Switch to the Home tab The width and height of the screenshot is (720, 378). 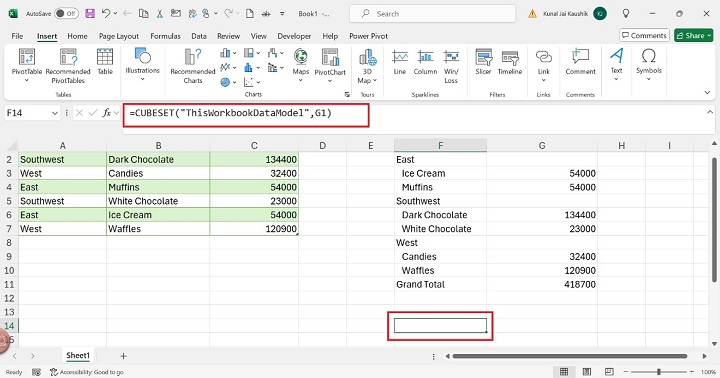77,36
